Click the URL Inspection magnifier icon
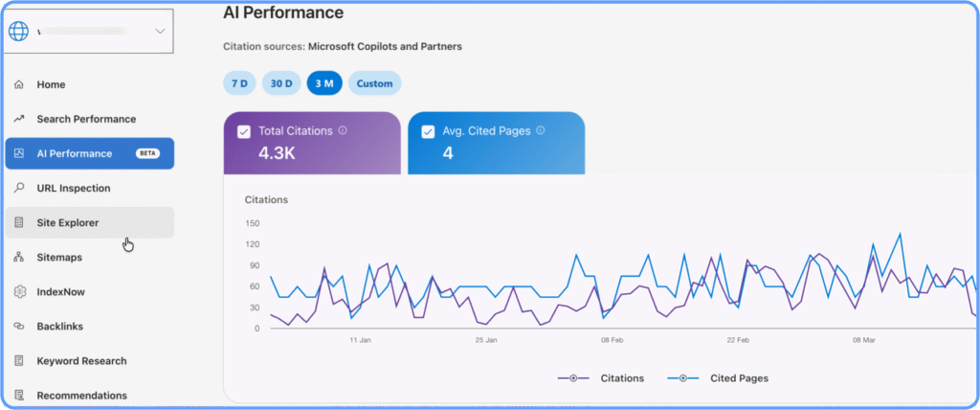Viewport: 980px width, 410px height. coord(19,188)
